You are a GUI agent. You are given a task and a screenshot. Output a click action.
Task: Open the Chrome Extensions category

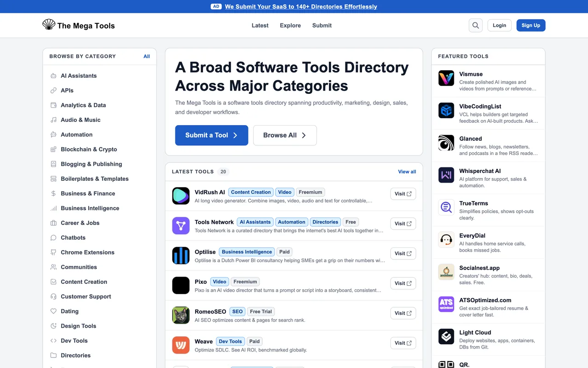pos(100,253)
